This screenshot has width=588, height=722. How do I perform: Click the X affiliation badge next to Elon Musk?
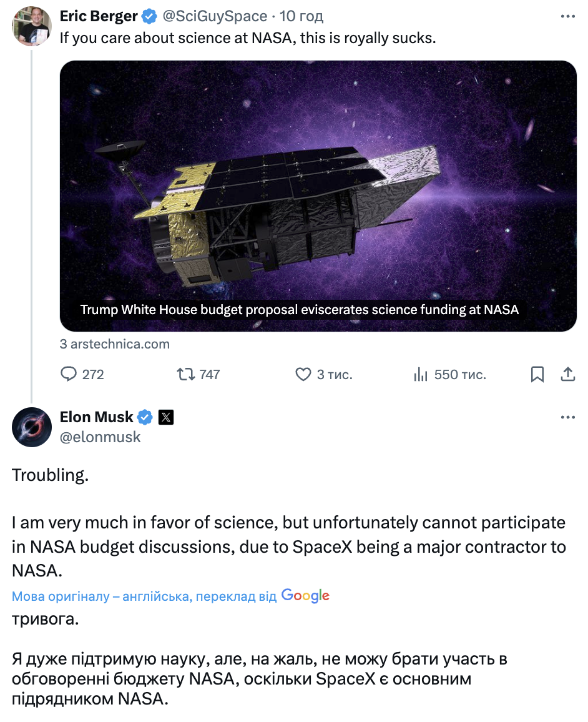165,417
